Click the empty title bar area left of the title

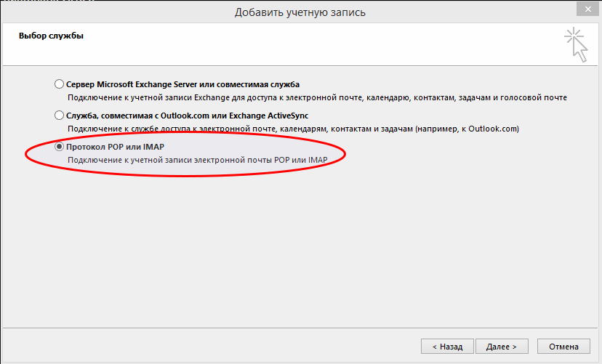109,12
